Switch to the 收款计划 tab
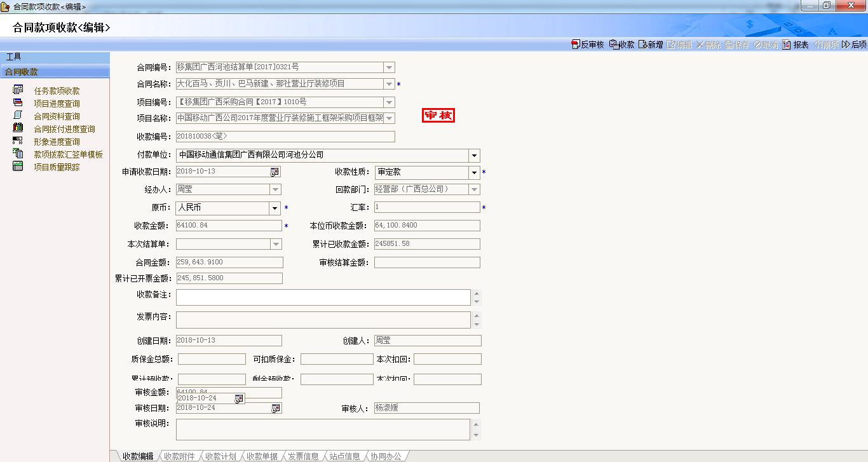 point(220,456)
